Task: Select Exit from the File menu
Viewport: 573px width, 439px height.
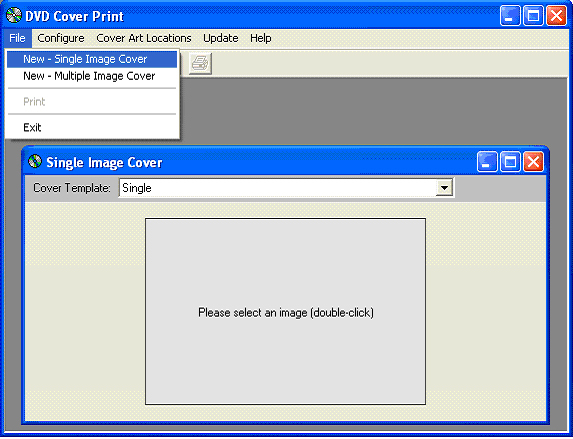Action: coord(92,128)
